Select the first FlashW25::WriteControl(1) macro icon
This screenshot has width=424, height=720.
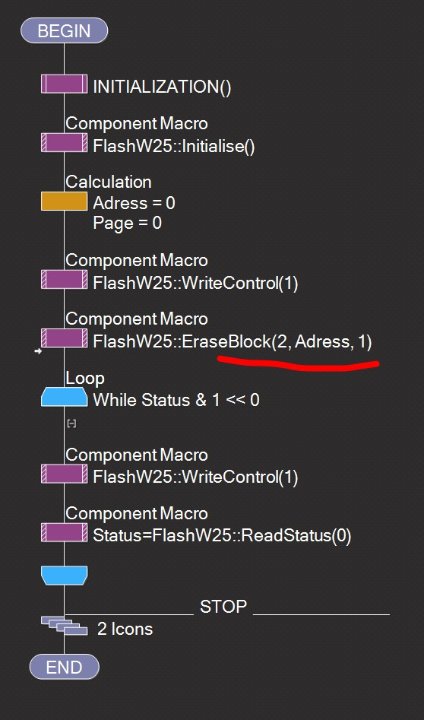[64, 279]
